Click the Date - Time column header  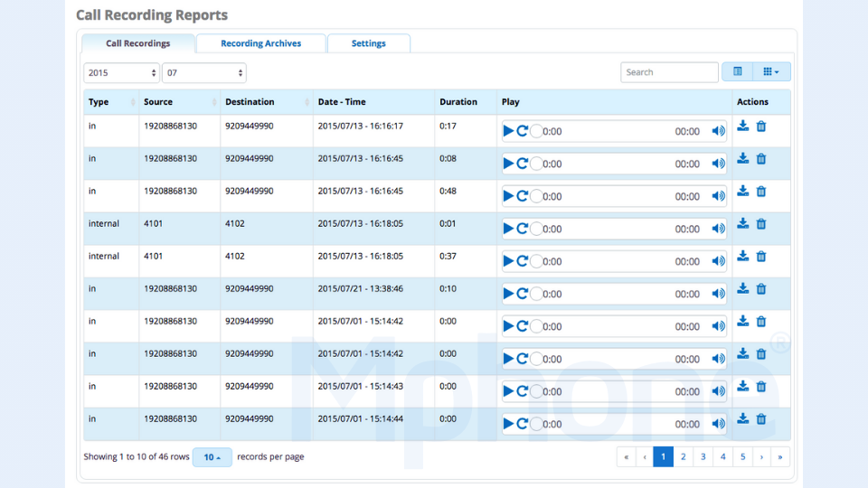coord(373,102)
